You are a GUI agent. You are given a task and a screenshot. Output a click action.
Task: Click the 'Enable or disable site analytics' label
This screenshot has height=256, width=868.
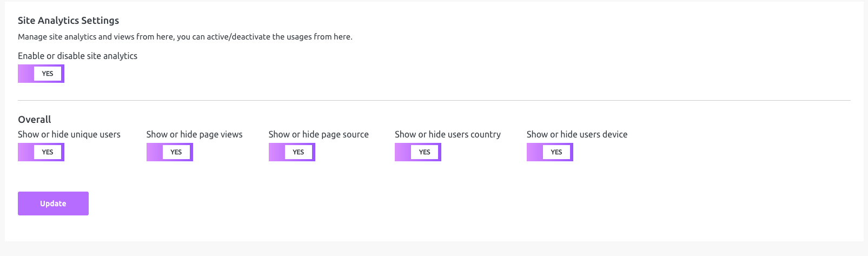77,56
